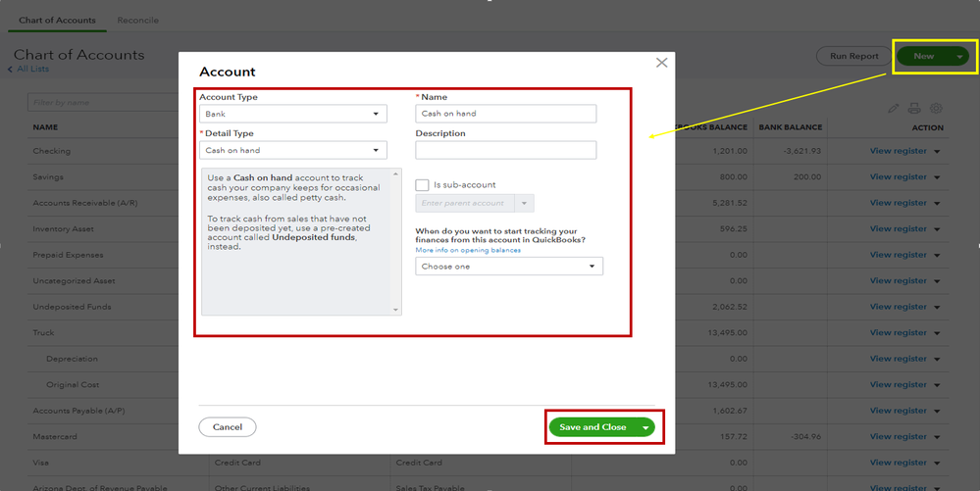Open action dropdown arrow for Depreciation row
980x491 pixels.
[x=937, y=360]
